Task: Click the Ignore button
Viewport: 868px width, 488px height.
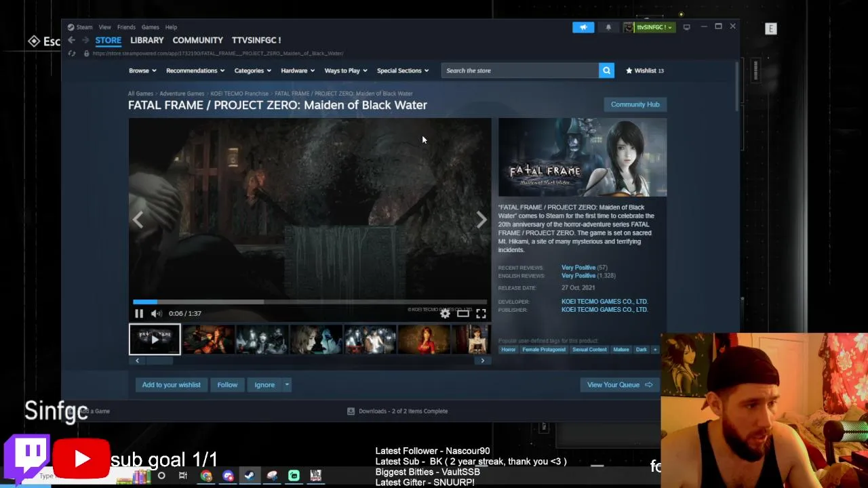Action: tap(264, 385)
